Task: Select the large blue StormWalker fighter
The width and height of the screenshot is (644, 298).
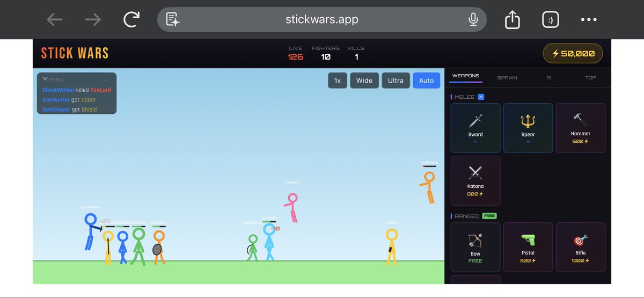Action: click(92, 231)
